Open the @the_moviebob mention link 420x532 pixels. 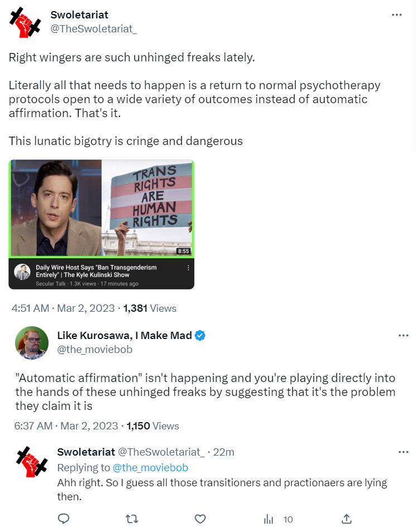pyautogui.click(x=150, y=467)
